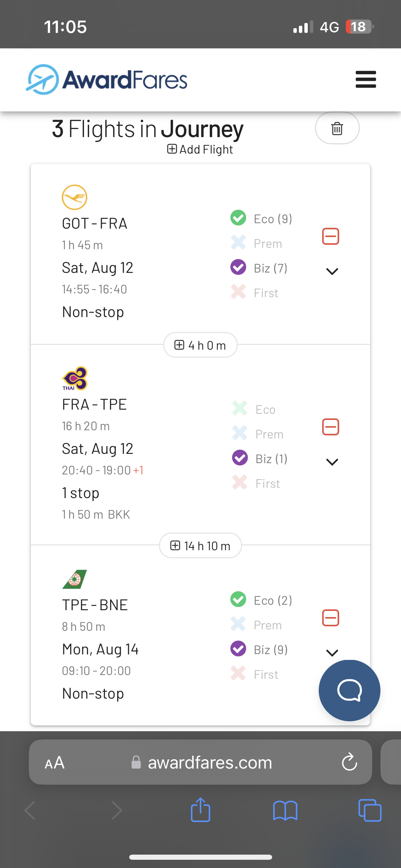Show Safari tabs overview

tap(369, 810)
